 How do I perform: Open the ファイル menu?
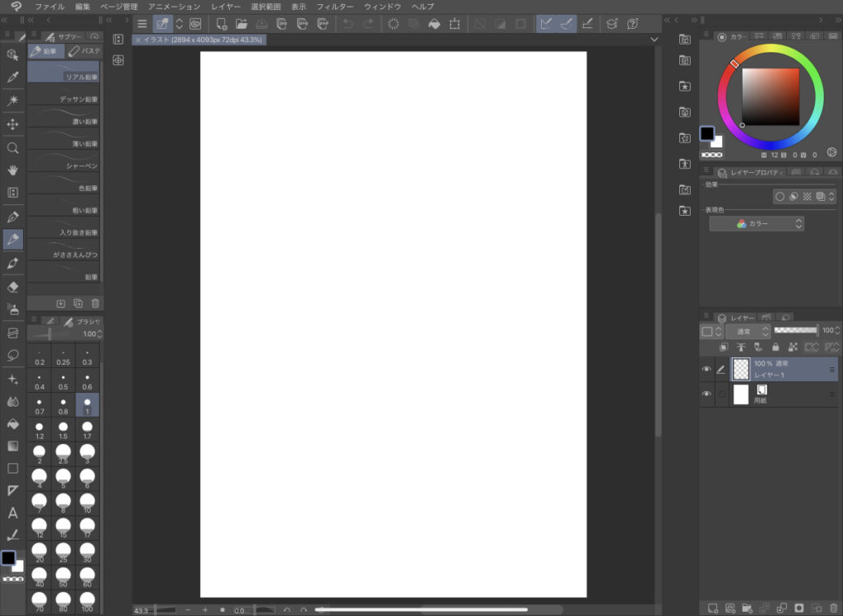click(49, 7)
